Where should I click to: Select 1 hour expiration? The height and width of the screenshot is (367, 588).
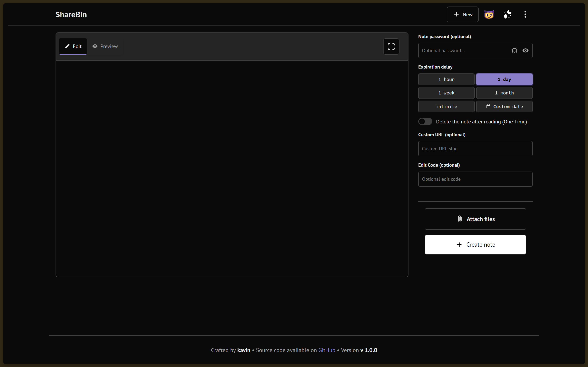[x=446, y=79]
